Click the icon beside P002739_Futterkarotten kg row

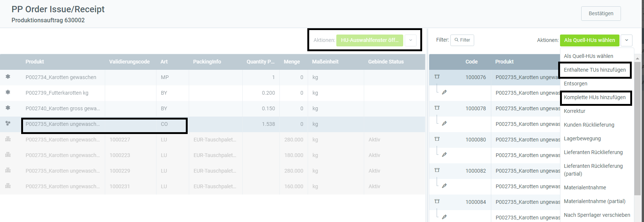(x=8, y=92)
